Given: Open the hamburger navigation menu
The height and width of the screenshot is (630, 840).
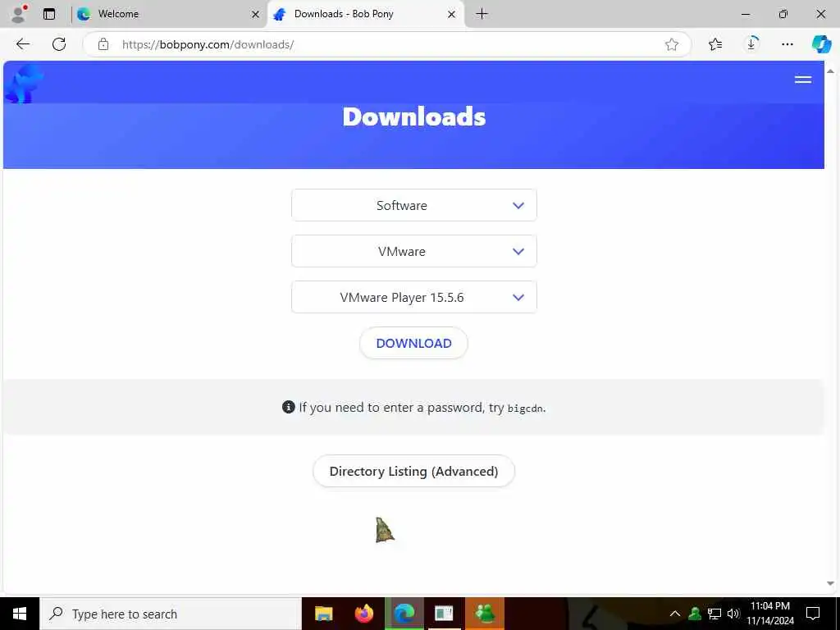Looking at the screenshot, I should pos(802,80).
